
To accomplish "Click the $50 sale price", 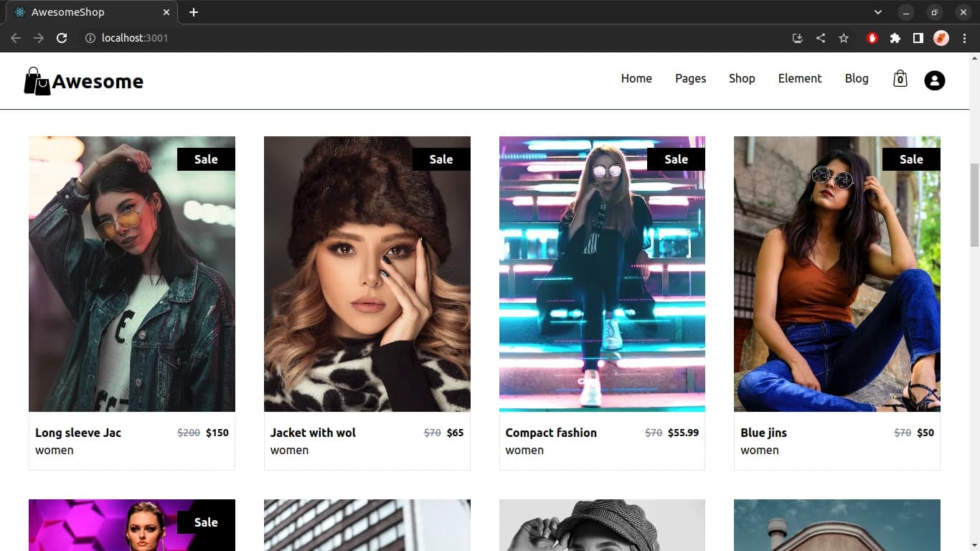I will click(925, 433).
